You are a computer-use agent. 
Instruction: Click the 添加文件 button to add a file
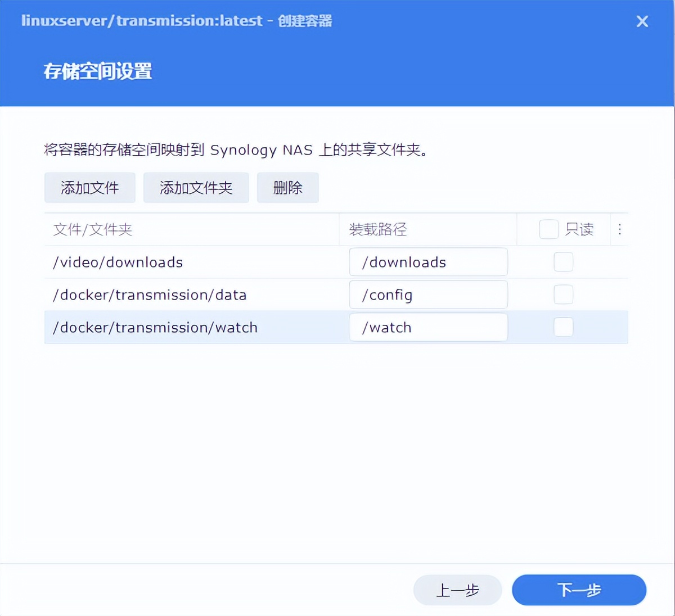[x=89, y=188]
